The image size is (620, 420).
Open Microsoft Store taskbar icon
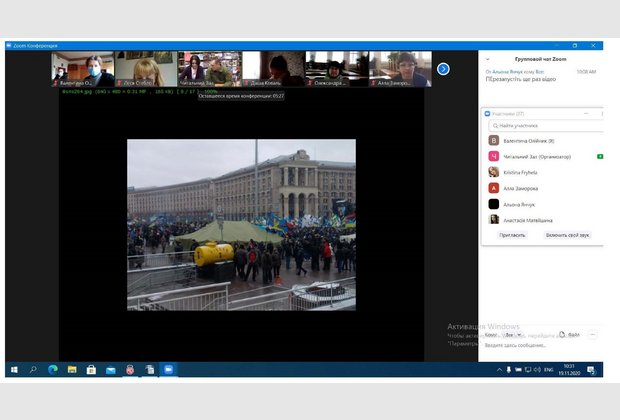[91, 369]
